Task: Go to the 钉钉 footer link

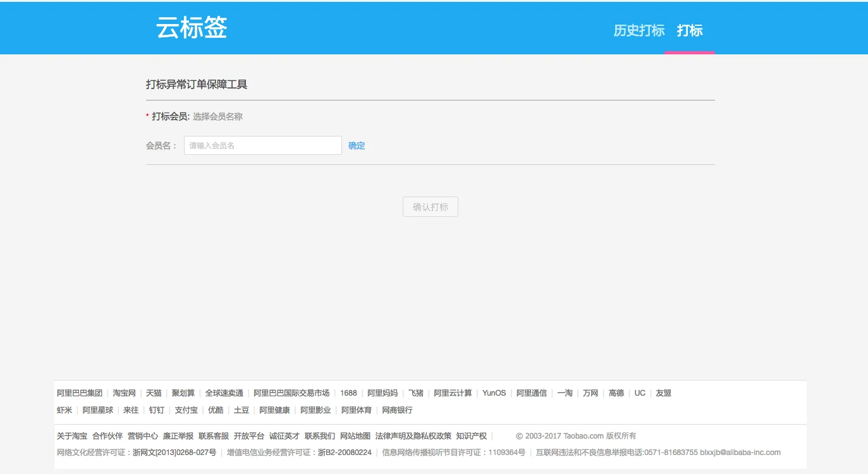Action: tap(157, 410)
